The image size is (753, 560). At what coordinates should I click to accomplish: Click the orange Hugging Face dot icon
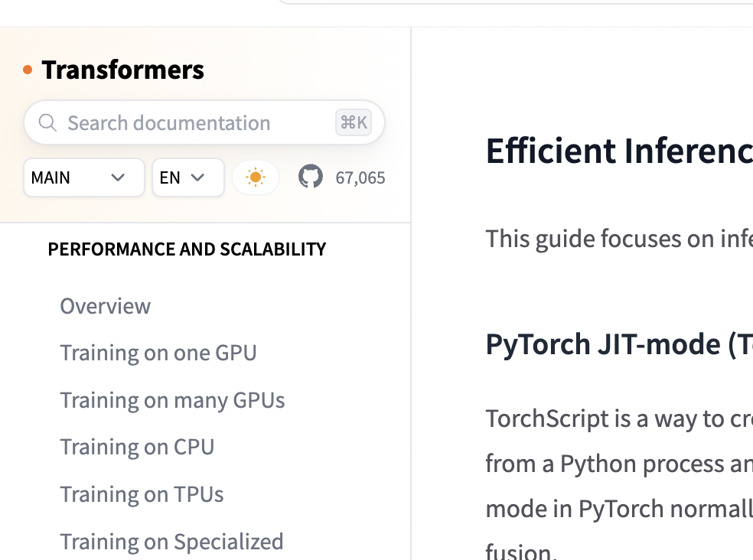click(x=27, y=68)
